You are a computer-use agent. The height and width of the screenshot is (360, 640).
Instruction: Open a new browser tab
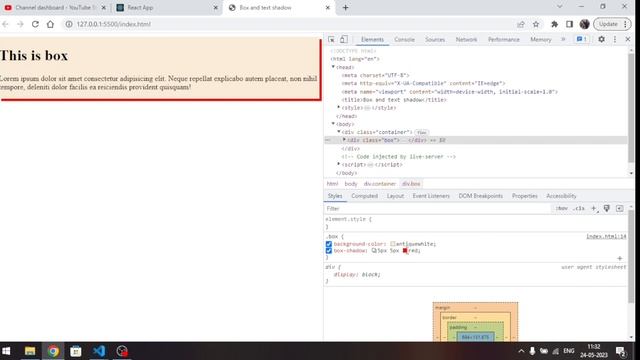coord(345,7)
